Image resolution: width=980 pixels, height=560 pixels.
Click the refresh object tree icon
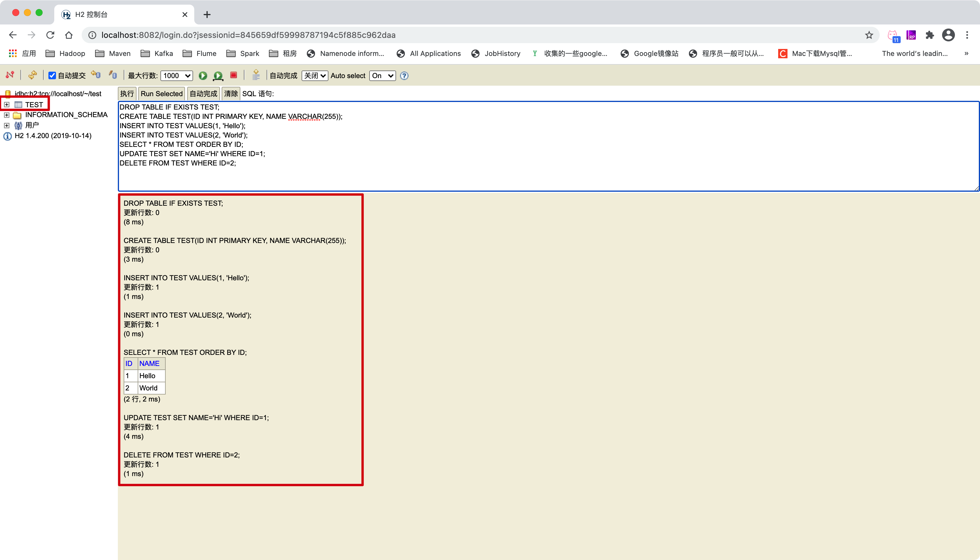(x=32, y=75)
